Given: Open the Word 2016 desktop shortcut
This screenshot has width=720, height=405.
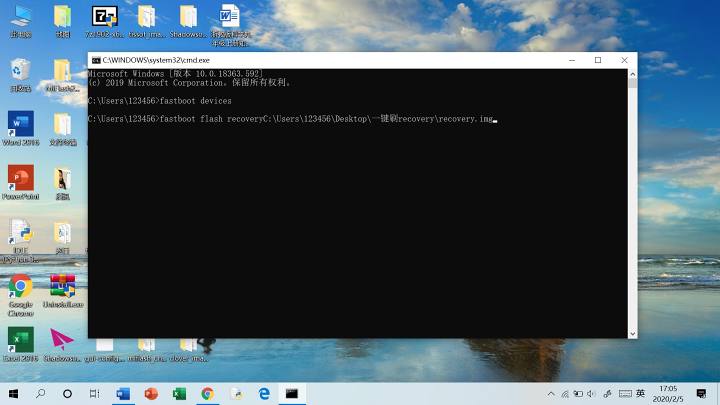Looking at the screenshot, I should 20,124.
